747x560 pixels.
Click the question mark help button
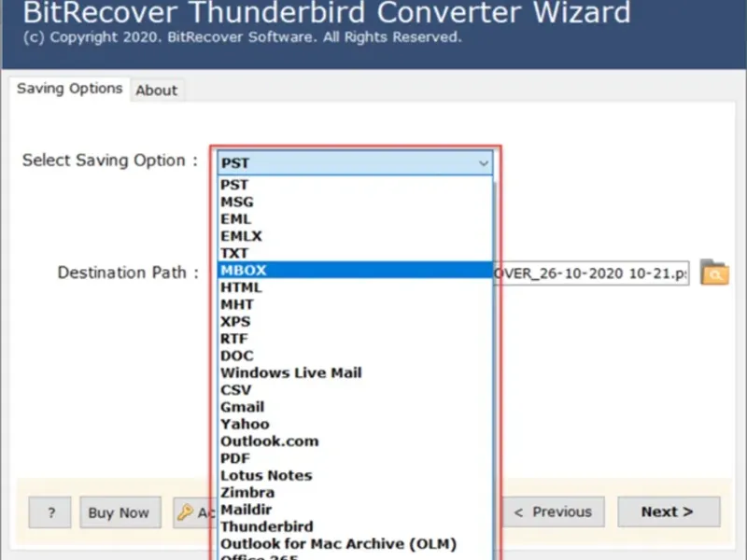point(50,512)
